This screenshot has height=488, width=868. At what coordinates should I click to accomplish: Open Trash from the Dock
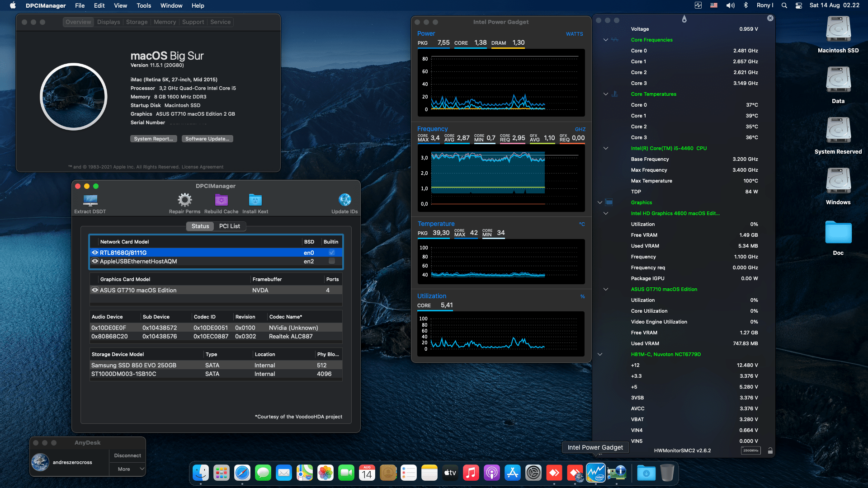click(667, 473)
